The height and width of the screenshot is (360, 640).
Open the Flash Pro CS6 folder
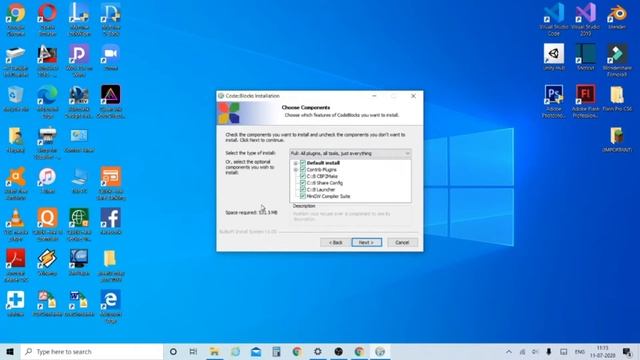coord(617,99)
